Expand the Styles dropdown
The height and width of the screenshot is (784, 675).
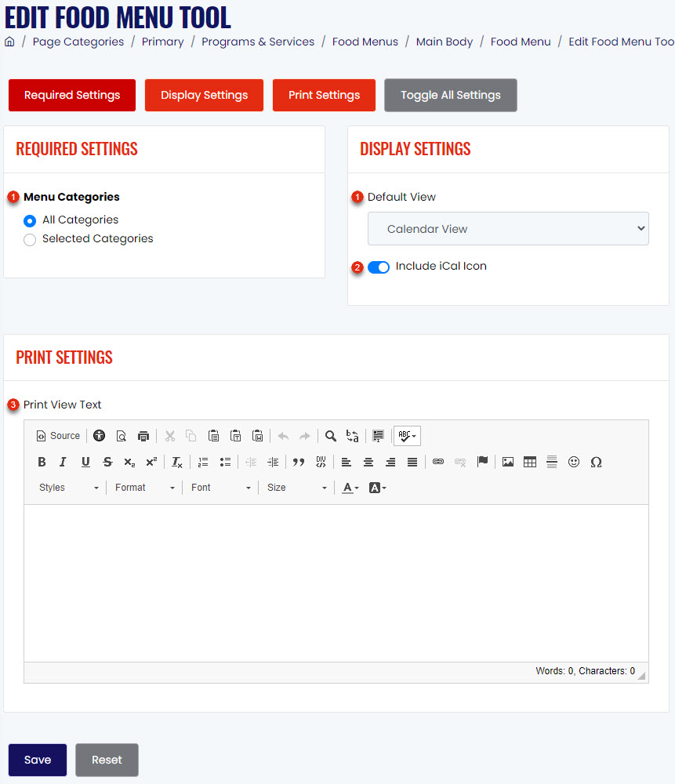(x=69, y=488)
